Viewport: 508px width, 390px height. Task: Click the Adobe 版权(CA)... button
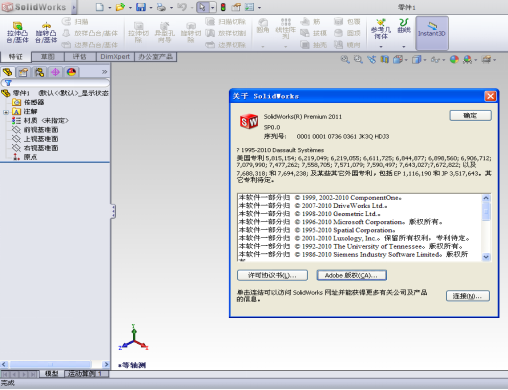pos(351,275)
